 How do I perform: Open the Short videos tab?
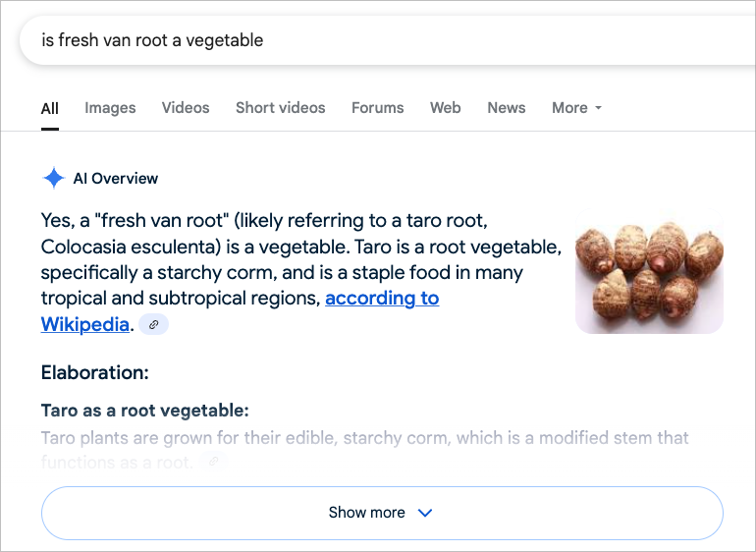click(x=281, y=108)
